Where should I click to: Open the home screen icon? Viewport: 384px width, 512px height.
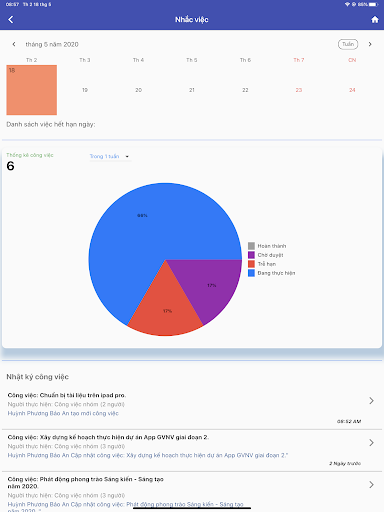pos(375,19)
